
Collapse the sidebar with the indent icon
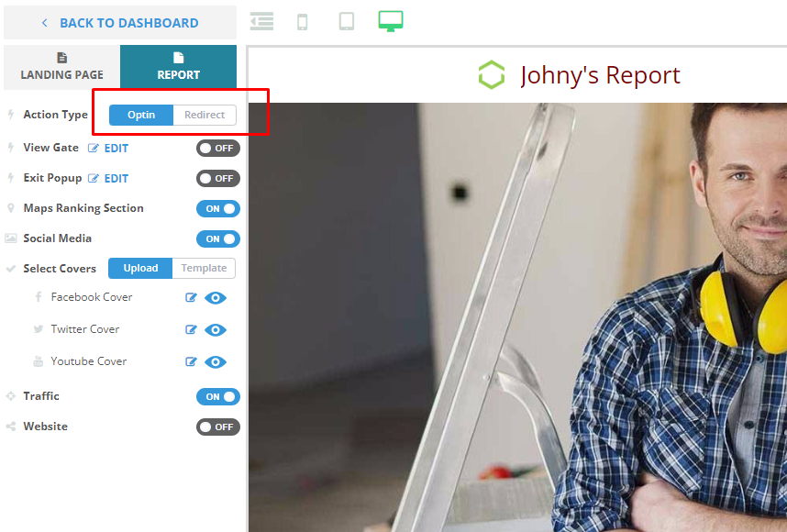[x=262, y=21]
